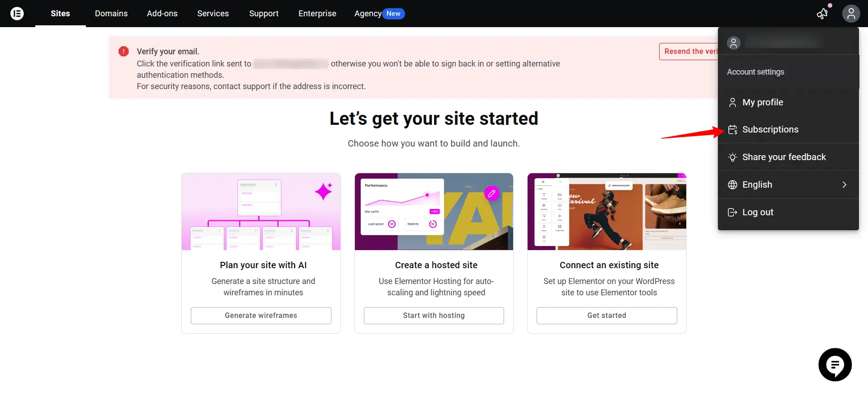Viewport: 868px width, 393px height.
Task: Click the Account settings label
Action: [x=755, y=72]
